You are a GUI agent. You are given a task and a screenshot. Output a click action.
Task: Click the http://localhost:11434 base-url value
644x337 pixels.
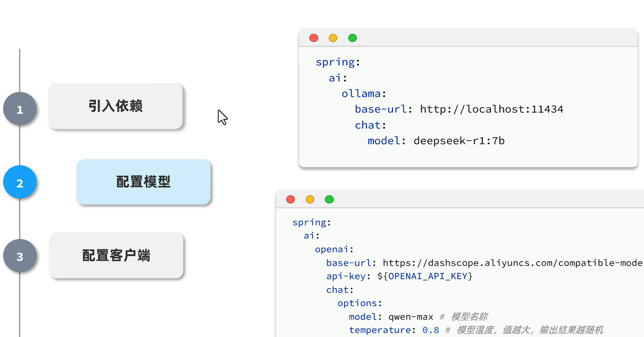pyautogui.click(x=491, y=109)
